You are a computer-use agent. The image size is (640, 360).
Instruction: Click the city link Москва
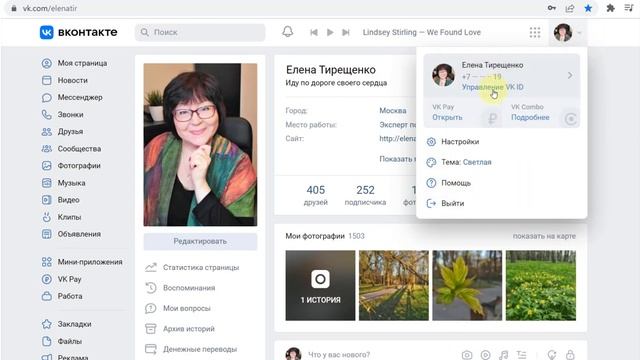(x=393, y=111)
